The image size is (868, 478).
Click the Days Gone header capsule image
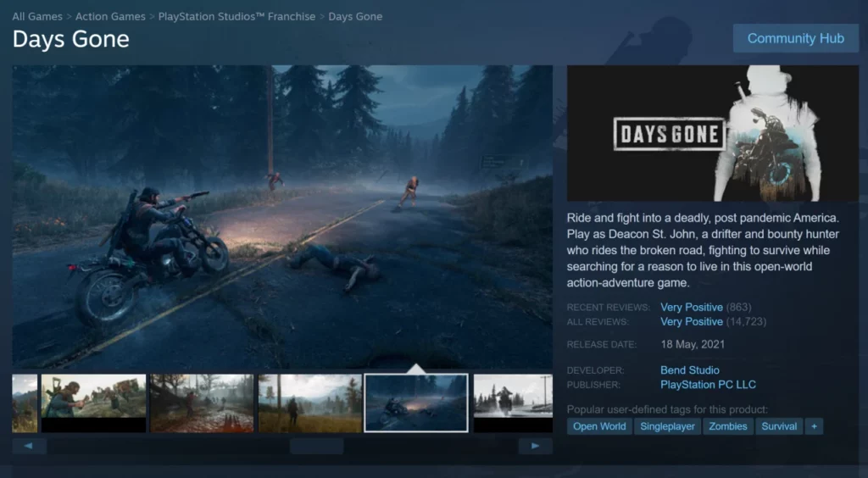pos(712,133)
